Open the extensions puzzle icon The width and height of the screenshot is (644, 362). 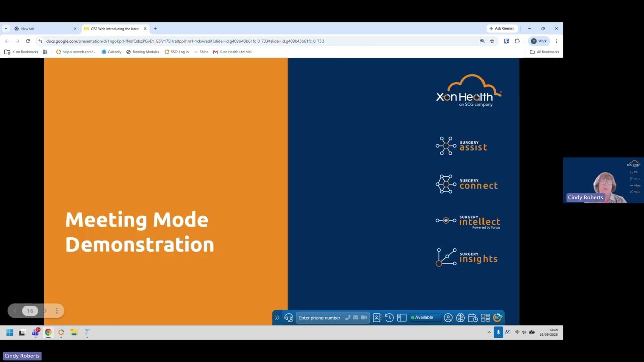tap(517, 41)
